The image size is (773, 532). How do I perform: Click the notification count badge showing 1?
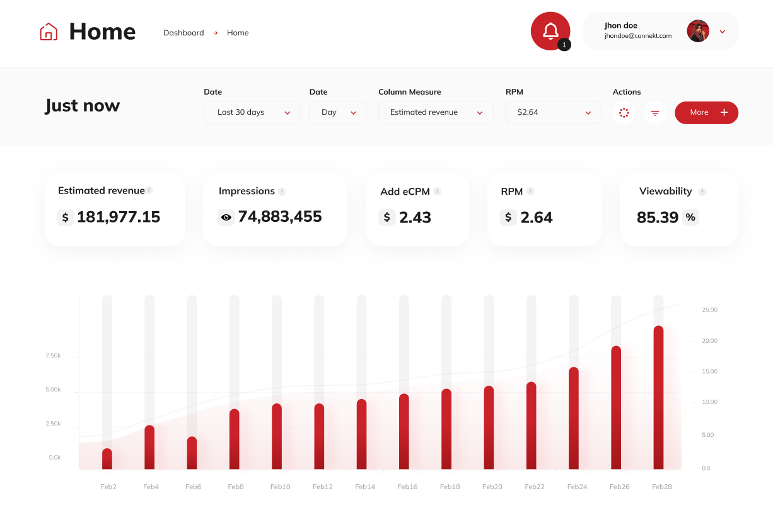coord(564,45)
